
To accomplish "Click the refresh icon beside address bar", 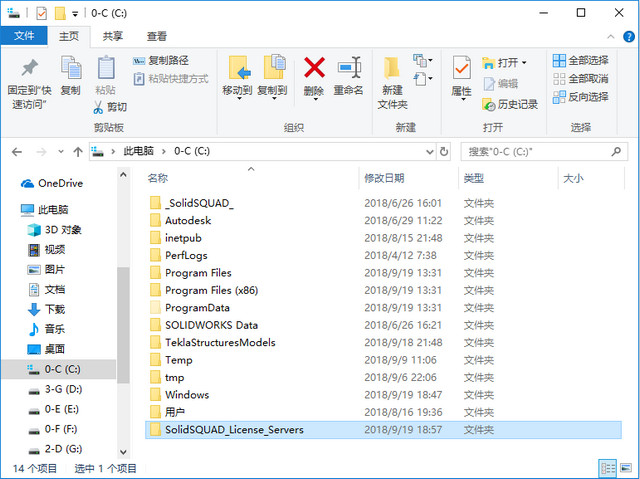I will point(444,152).
